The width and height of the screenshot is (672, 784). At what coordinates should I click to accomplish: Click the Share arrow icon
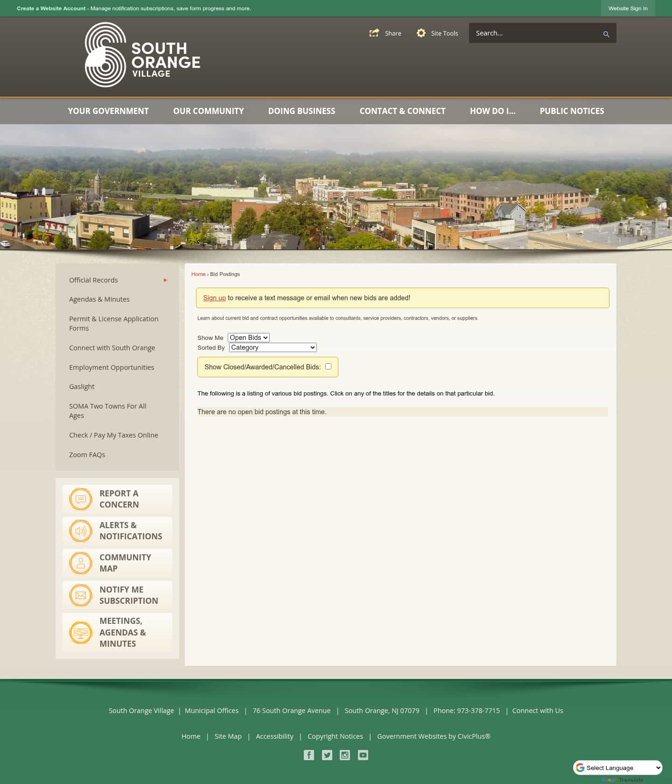pos(374,33)
